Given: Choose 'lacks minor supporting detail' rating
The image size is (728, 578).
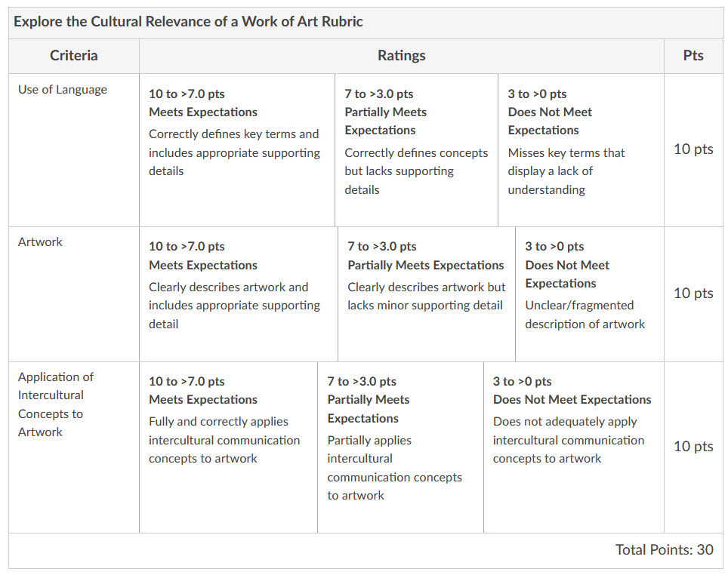Looking at the screenshot, I should (427, 294).
